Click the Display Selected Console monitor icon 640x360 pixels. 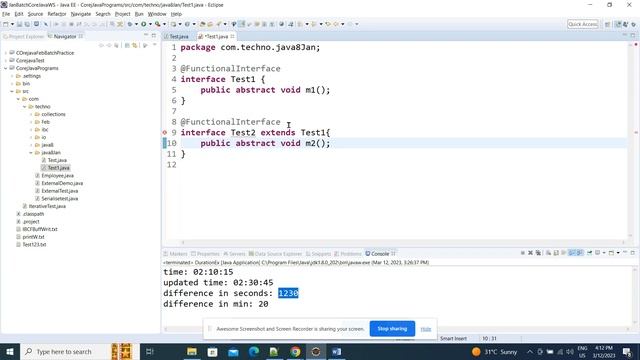point(598,253)
